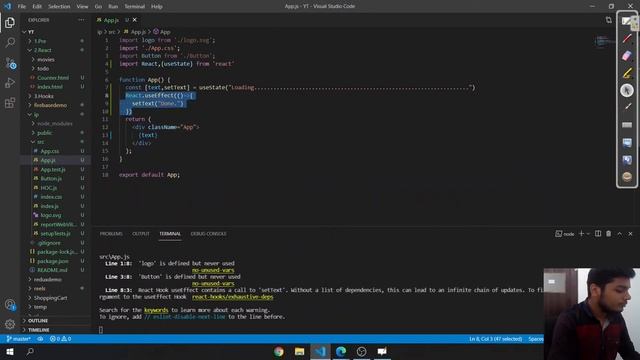
Task: Open the Run and Debug view
Action: (10, 82)
